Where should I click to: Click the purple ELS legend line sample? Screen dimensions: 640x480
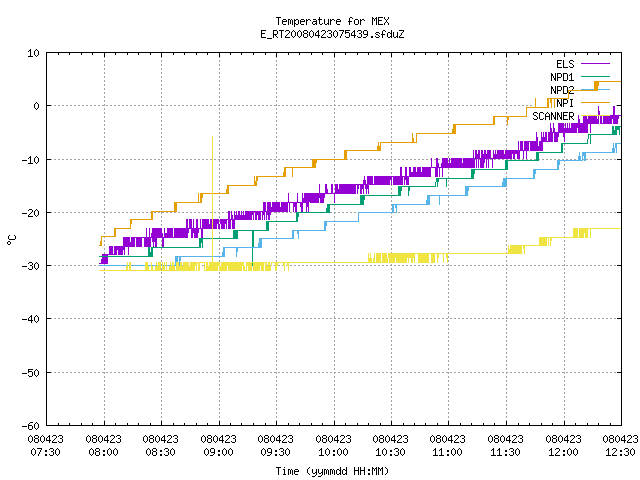pyautogui.click(x=595, y=64)
